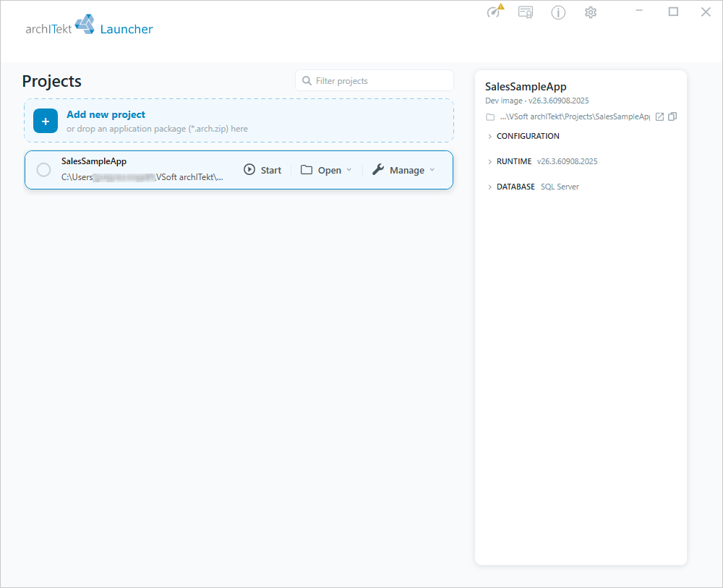Click the drop an application package hint text
Image resolution: width=723 pixels, height=588 pixels.
click(157, 129)
